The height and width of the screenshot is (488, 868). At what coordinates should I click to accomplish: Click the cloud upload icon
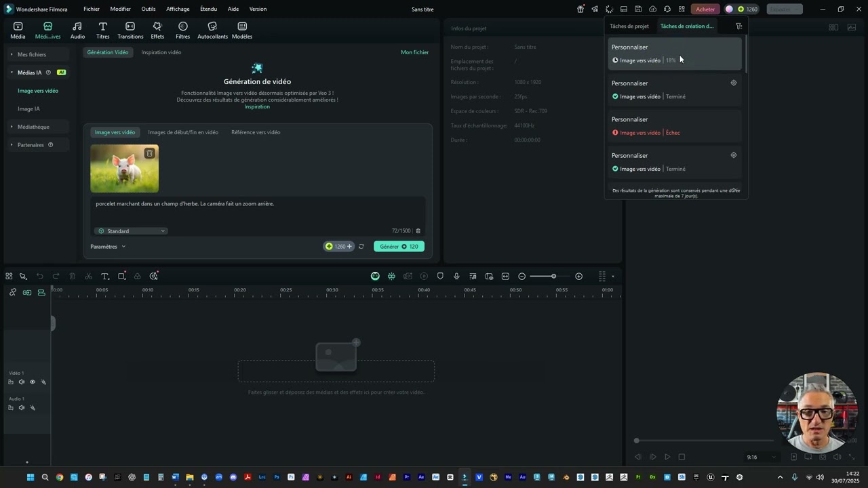[x=652, y=9]
